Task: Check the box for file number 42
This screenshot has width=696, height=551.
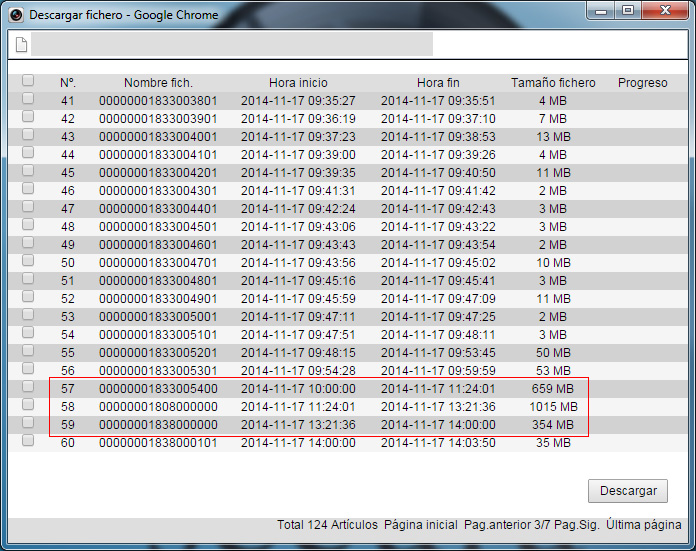Action: tap(28, 116)
